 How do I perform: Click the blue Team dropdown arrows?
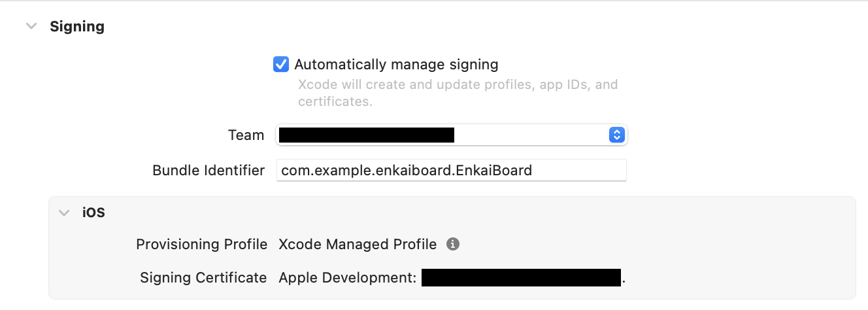click(x=616, y=135)
